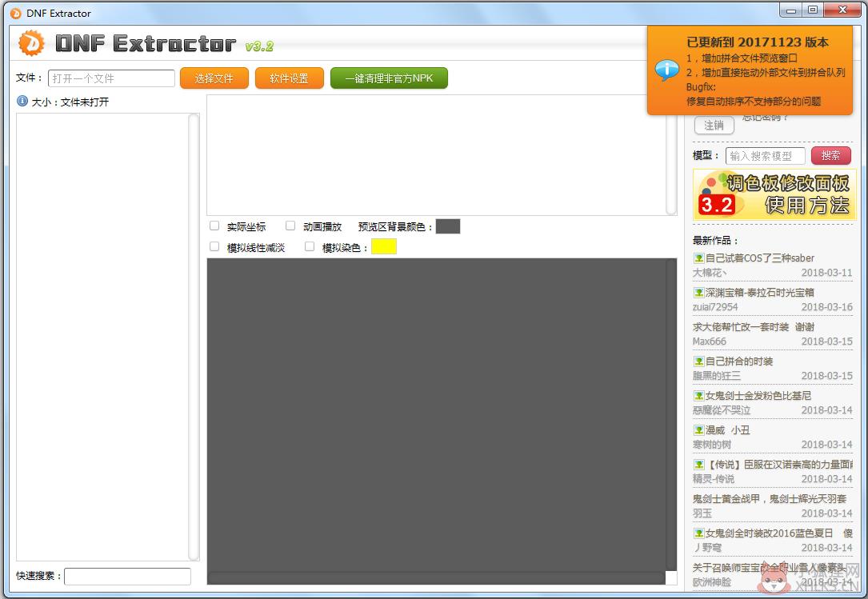This screenshot has width=868, height=599.
Task: Click the 最新作品 heading
Action: (714, 240)
